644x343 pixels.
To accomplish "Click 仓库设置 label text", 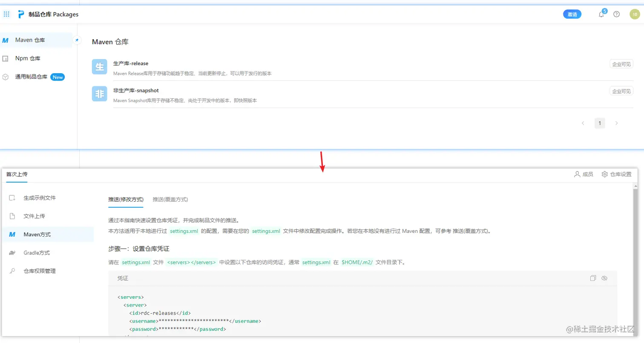I will pos(621,174).
